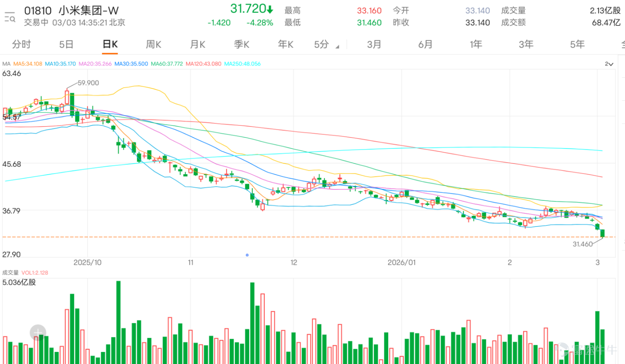Click the 最低 value 31.460 in header
This screenshot has width=625, height=364.
pyautogui.click(x=369, y=23)
